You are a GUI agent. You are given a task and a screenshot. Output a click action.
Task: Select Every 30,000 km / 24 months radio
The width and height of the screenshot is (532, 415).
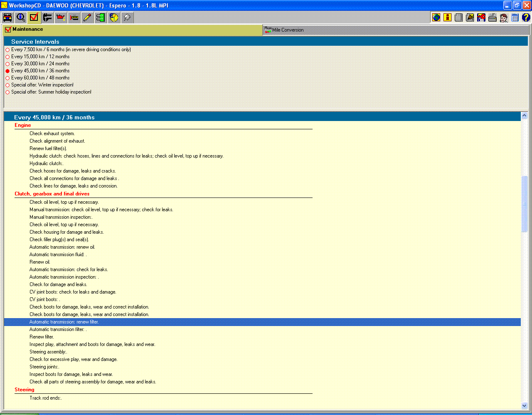(x=7, y=64)
